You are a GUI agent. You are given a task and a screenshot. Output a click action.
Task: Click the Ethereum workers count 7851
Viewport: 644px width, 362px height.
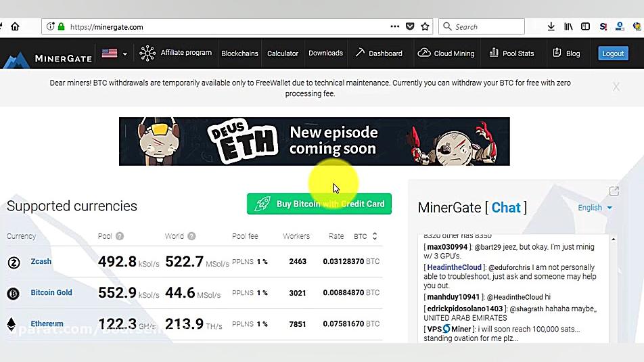coord(298,324)
